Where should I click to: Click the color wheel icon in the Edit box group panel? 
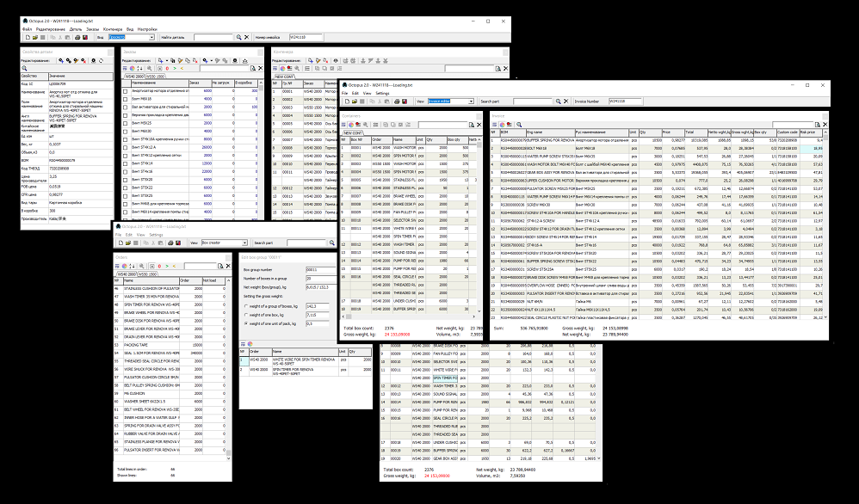[250, 344]
